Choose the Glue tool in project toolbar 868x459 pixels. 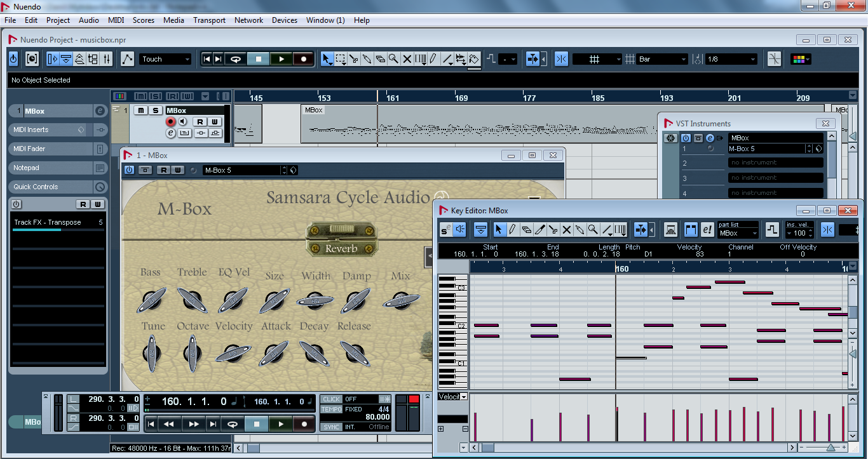pyautogui.click(x=367, y=59)
